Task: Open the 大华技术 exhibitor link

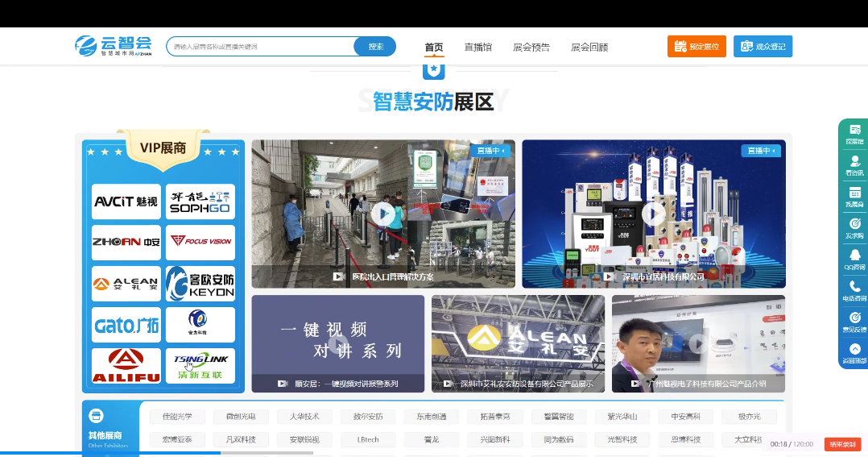Action: 304,417
